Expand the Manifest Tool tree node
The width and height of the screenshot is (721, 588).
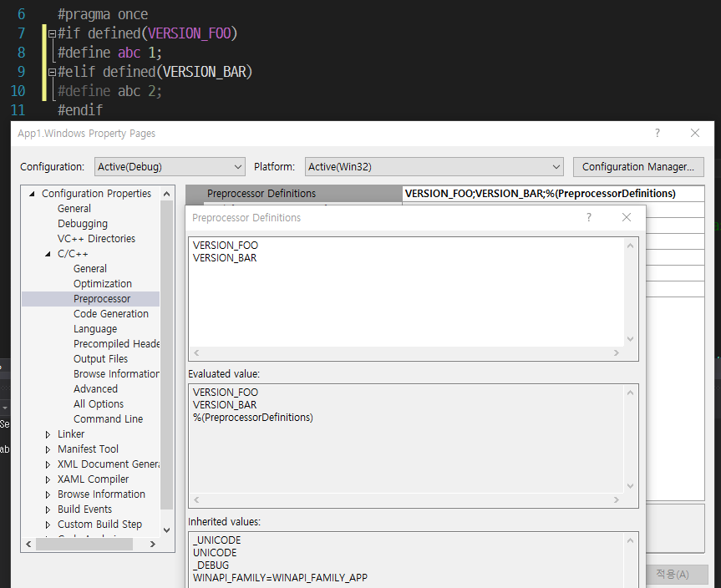(x=48, y=449)
